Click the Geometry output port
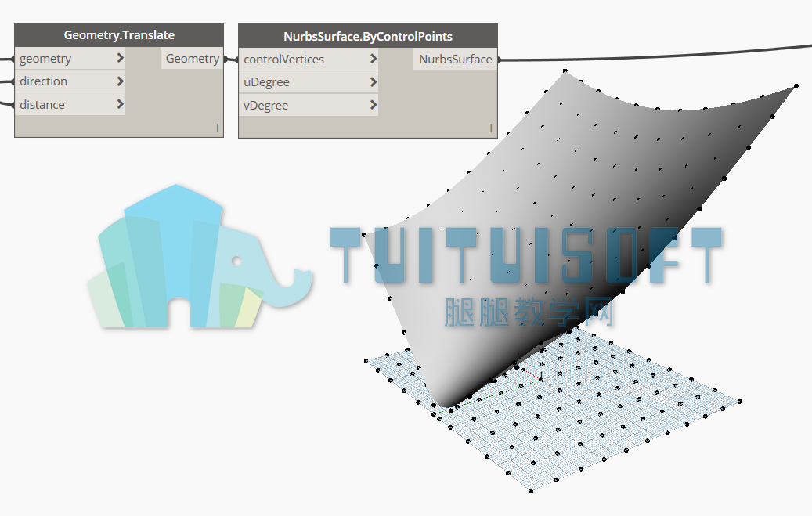 pyautogui.click(x=192, y=59)
